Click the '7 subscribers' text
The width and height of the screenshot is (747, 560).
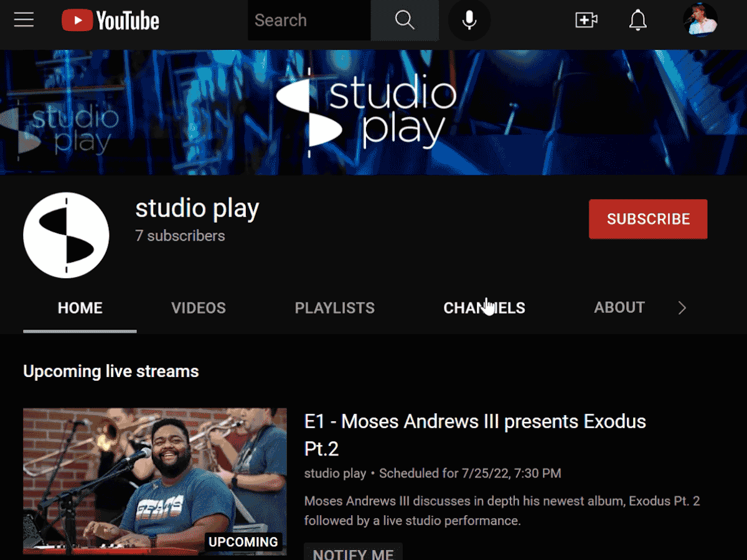pyautogui.click(x=181, y=236)
